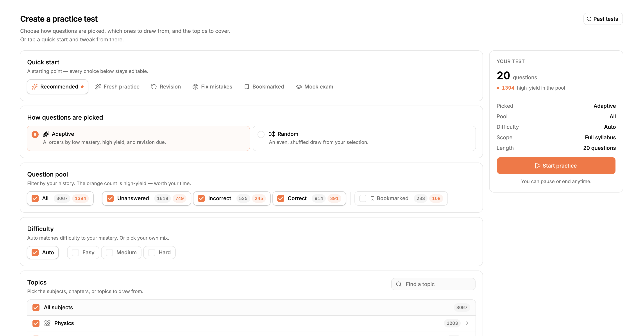The image size is (644, 336).
Task: Enable the Medium difficulty checkbox
Action: pyautogui.click(x=109, y=253)
